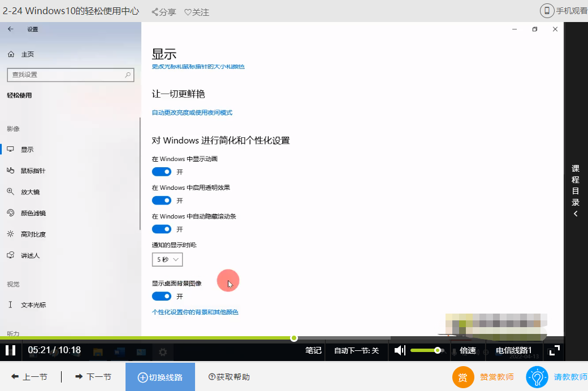
Task: Toggle 显示桌面背景图像 switch
Action: pos(162,296)
